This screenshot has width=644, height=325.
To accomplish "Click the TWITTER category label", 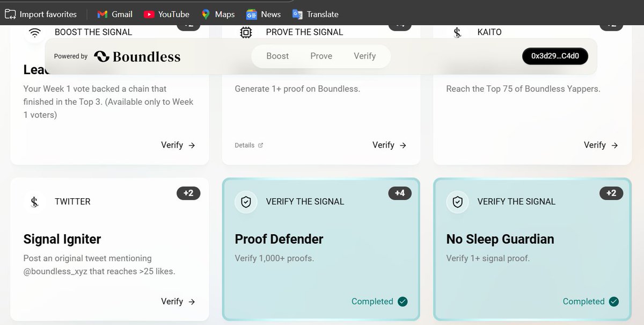I will pyautogui.click(x=72, y=201).
